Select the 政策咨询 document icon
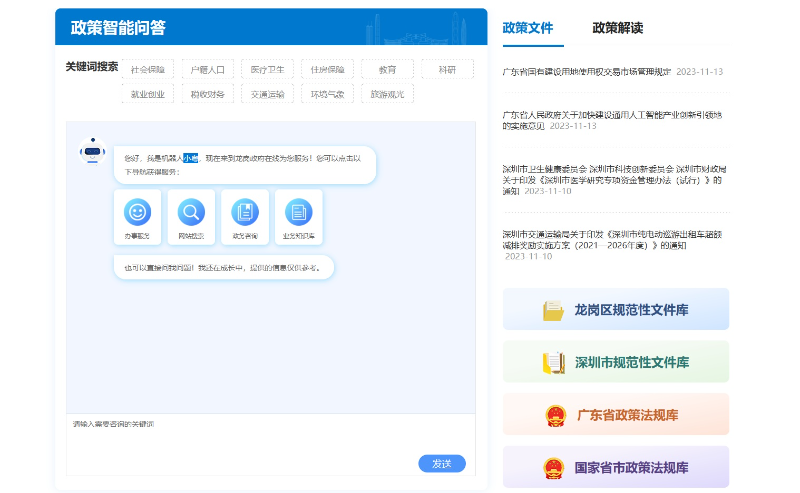Viewport: 800px width, 493px height. 245,212
